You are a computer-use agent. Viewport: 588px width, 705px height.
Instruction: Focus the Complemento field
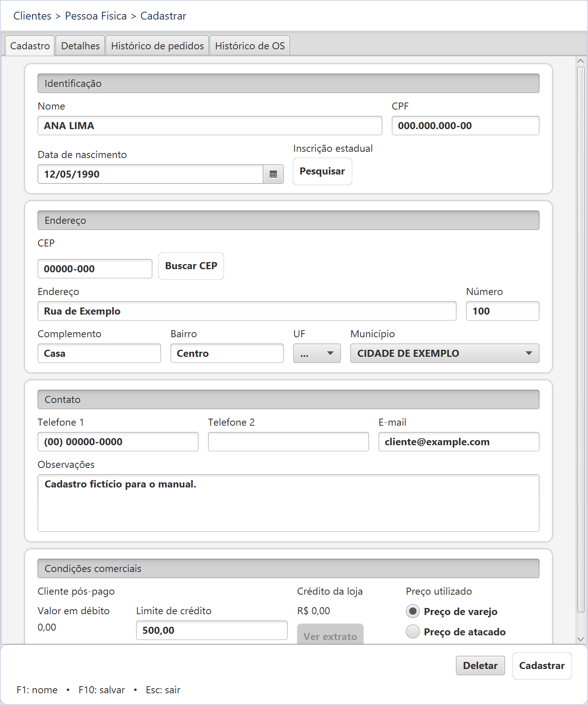[99, 353]
